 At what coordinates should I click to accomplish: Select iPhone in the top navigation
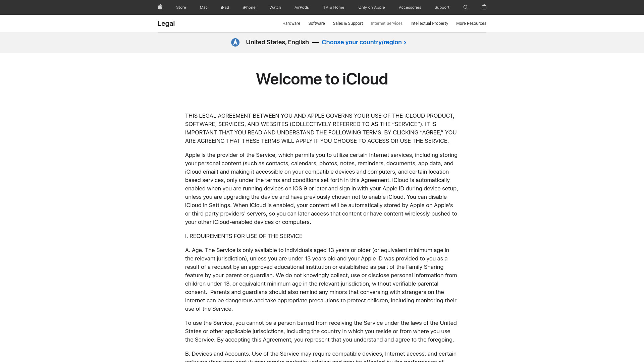tap(249, 7)
